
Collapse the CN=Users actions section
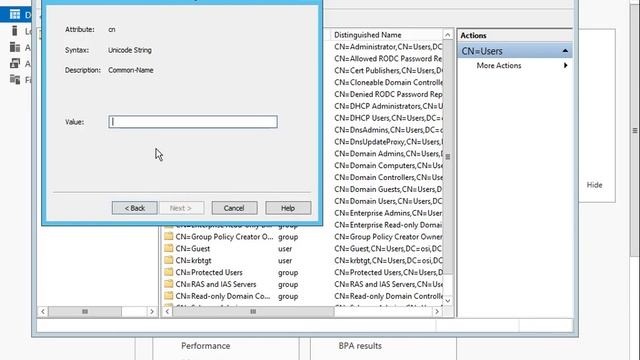click(565, 51)
